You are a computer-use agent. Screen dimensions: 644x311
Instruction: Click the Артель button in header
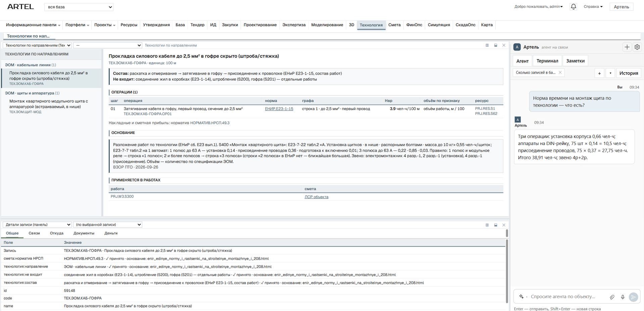point(621,7)
